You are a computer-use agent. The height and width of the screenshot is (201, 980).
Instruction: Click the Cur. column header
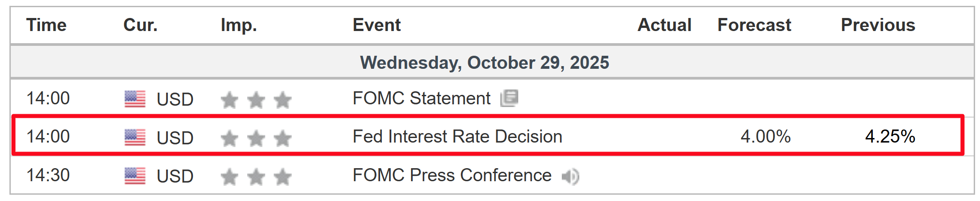(140, 25)
